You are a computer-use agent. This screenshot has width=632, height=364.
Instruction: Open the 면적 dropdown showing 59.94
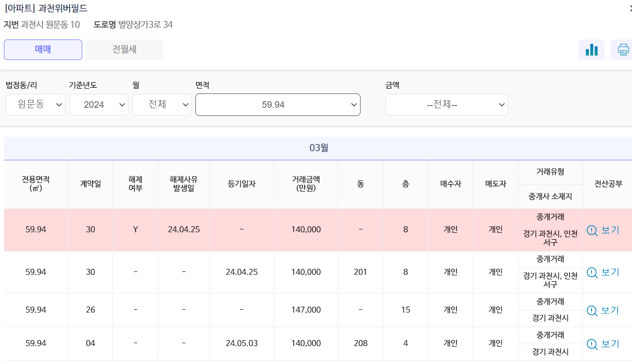(x=278, y=105)
